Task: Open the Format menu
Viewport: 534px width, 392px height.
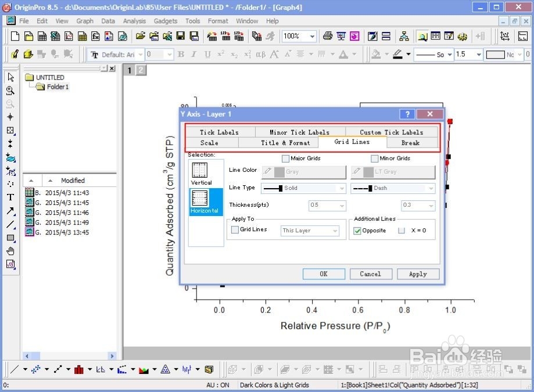Action: coord(218,21)
